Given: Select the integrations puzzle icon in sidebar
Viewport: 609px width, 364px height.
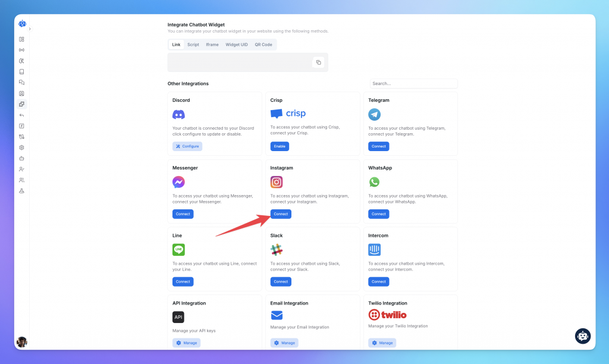Looking at the screenshot, I should (x=22, y=104).
